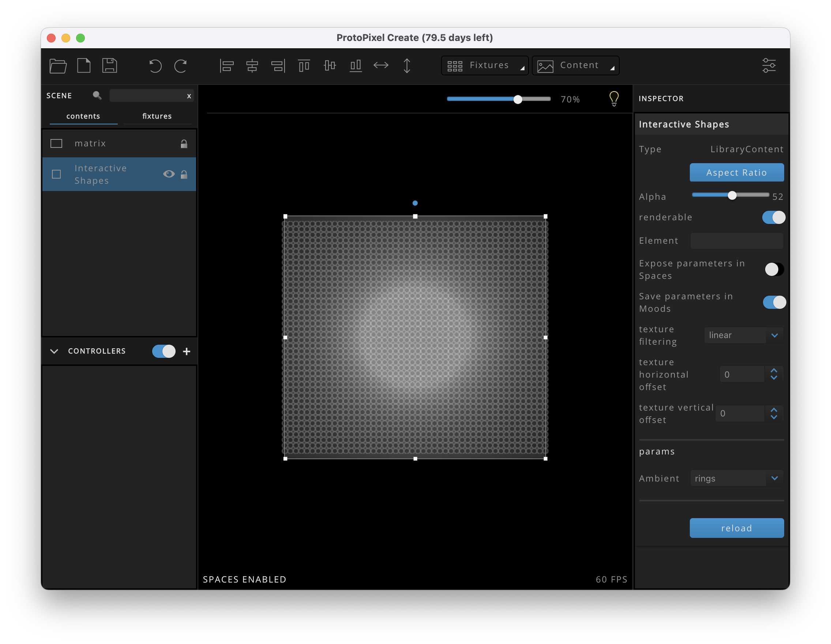The image size is (831, 644).
Task: Align selected items to top edge
Action: point(304,66)
